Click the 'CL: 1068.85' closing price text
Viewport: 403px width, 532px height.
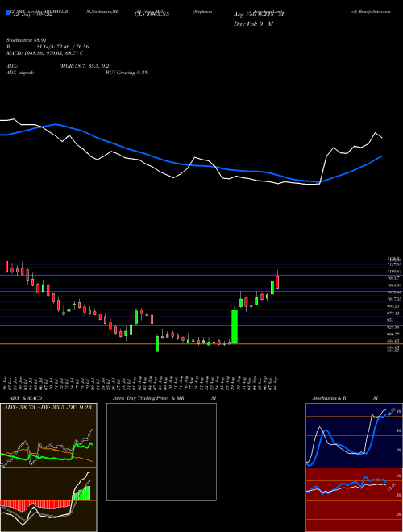tap(152, 15)
